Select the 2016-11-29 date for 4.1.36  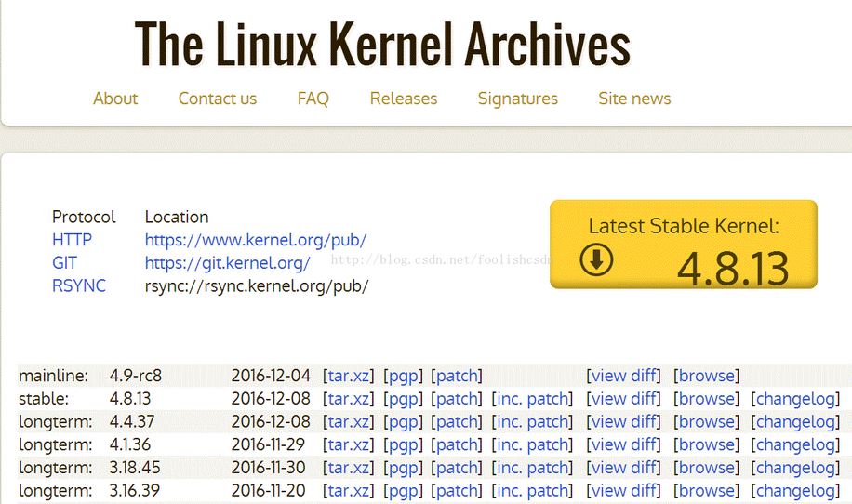(268, 444)
